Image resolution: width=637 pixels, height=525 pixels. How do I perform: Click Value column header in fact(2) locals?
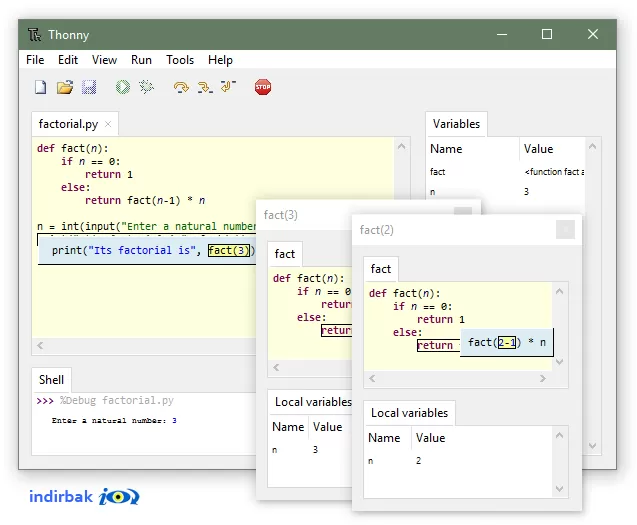[x=482, y=438]
